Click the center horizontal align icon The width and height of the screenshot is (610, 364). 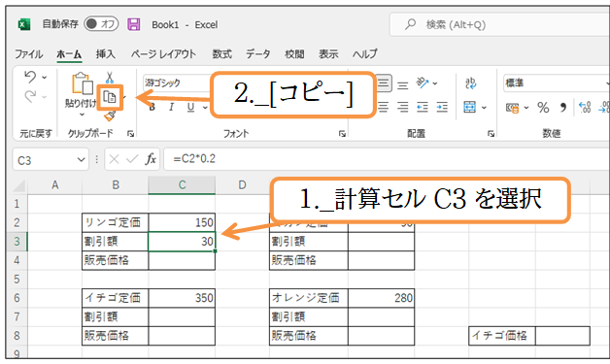(384, 107)
